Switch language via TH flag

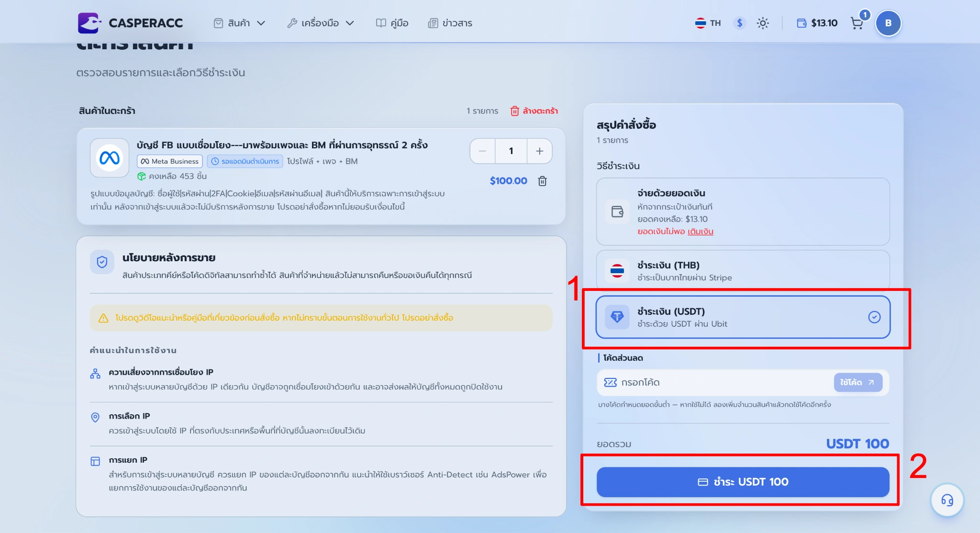(708, 23)
